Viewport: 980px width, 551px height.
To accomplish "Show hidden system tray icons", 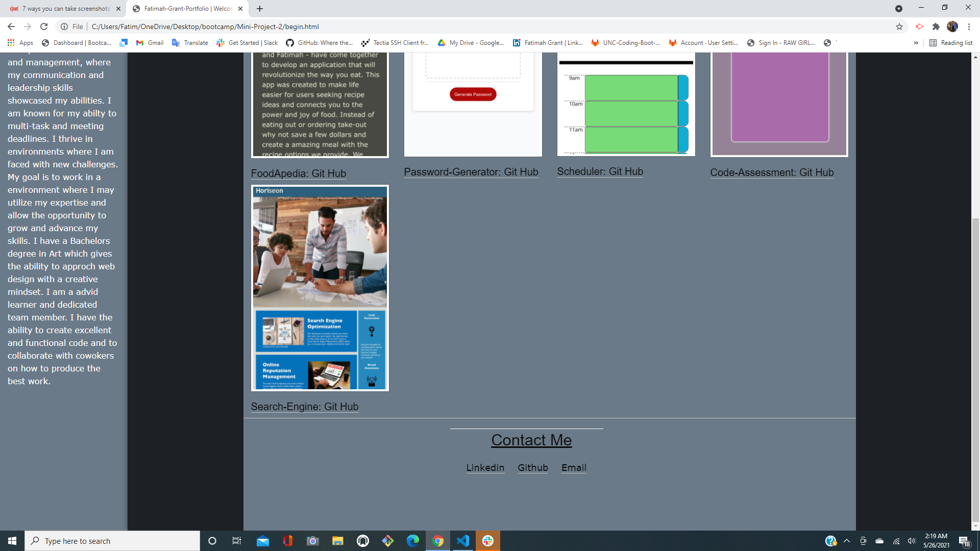I will point(847,541).
